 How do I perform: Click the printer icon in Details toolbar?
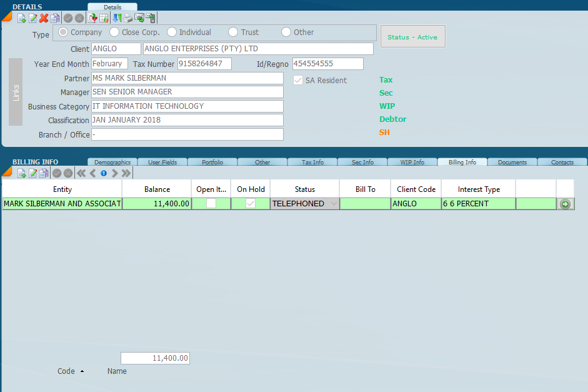(128, 18)
